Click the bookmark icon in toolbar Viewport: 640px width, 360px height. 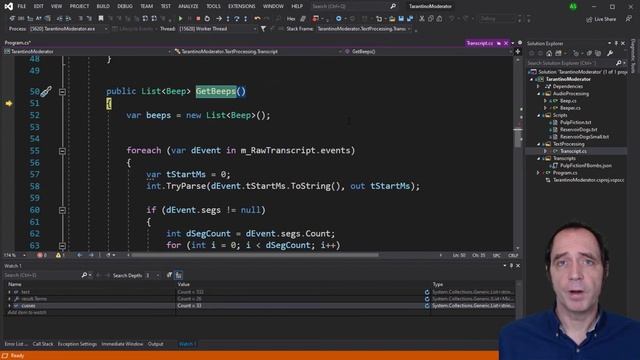pos(101,19)
